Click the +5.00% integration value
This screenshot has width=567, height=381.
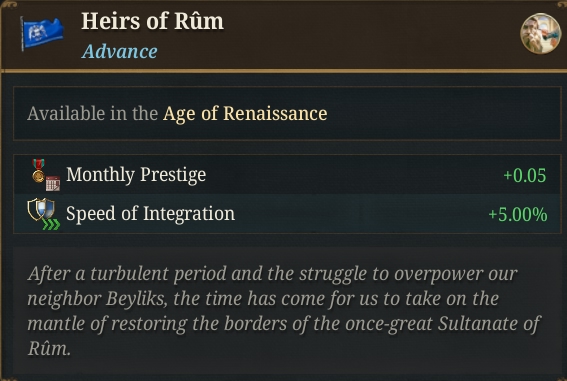[x=517, y=214]
